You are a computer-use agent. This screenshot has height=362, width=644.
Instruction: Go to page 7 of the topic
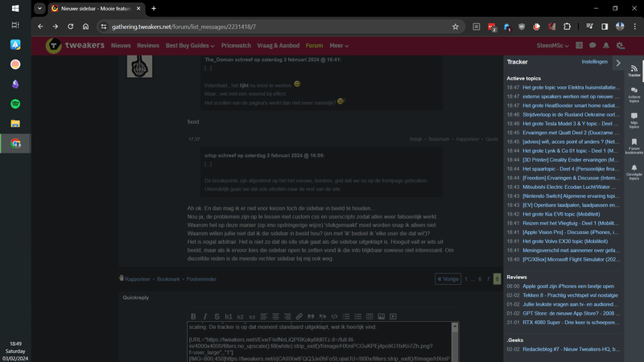pyautogui.click(x=488, y=279)
